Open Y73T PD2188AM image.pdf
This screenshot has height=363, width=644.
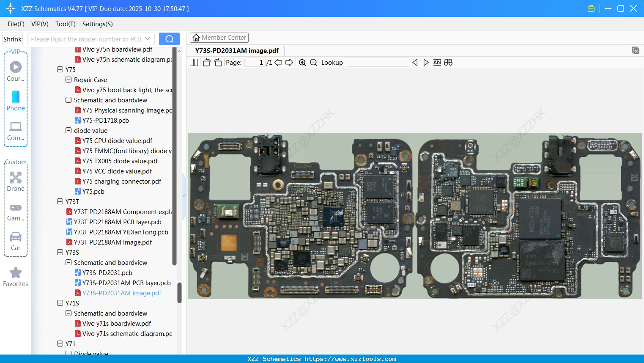pos(113,242)
